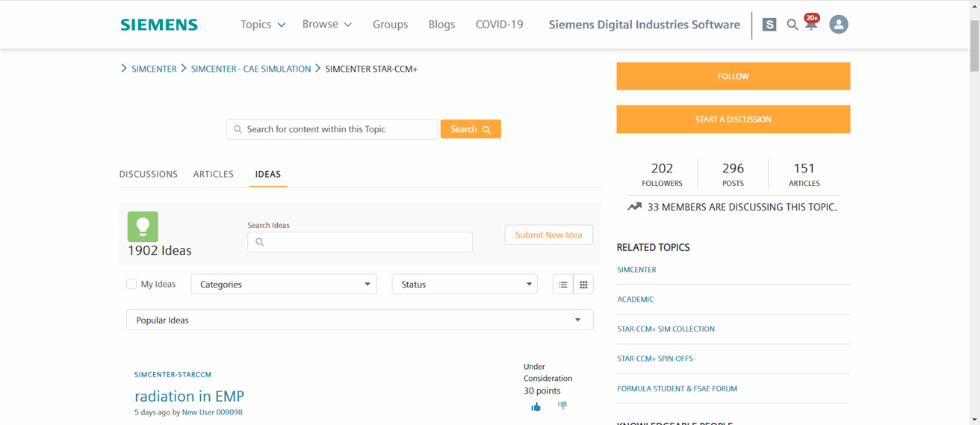
Task: Upvote the radiation in EMP idea
Action: 536,406
